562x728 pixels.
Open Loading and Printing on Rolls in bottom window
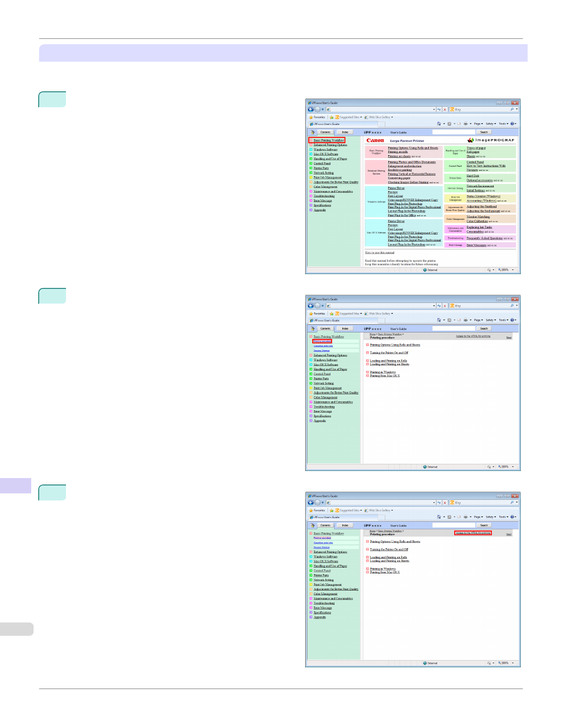(x=388, y=557)
